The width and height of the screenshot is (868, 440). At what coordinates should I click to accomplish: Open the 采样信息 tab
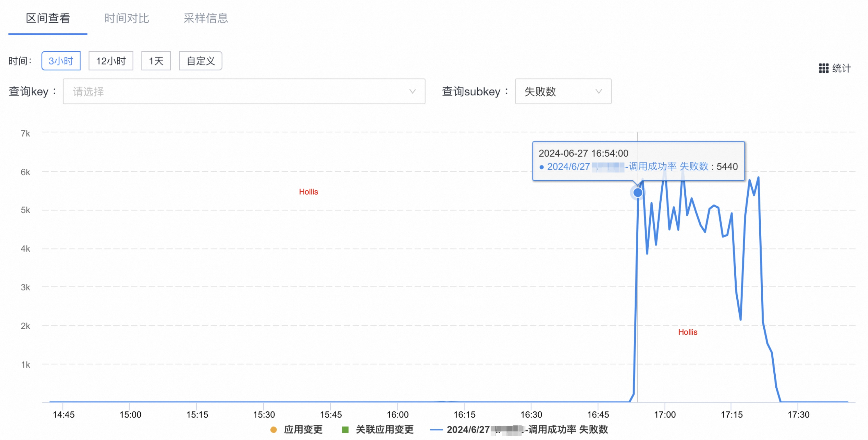point(205,18)
